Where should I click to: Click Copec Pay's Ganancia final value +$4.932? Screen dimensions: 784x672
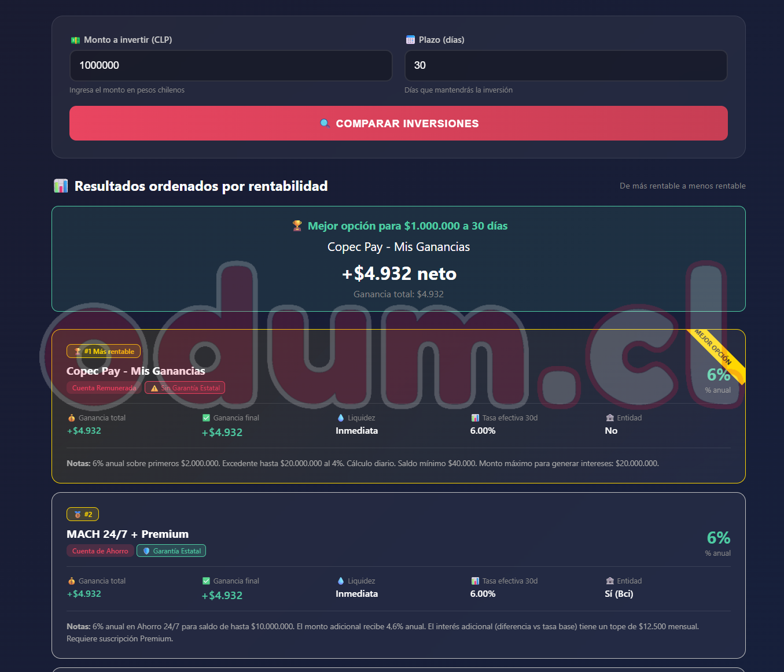pos(222,433)
